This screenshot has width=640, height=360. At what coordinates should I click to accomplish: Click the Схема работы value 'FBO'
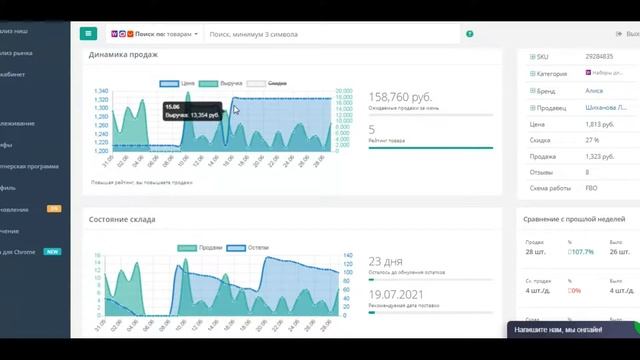point(591,188)
